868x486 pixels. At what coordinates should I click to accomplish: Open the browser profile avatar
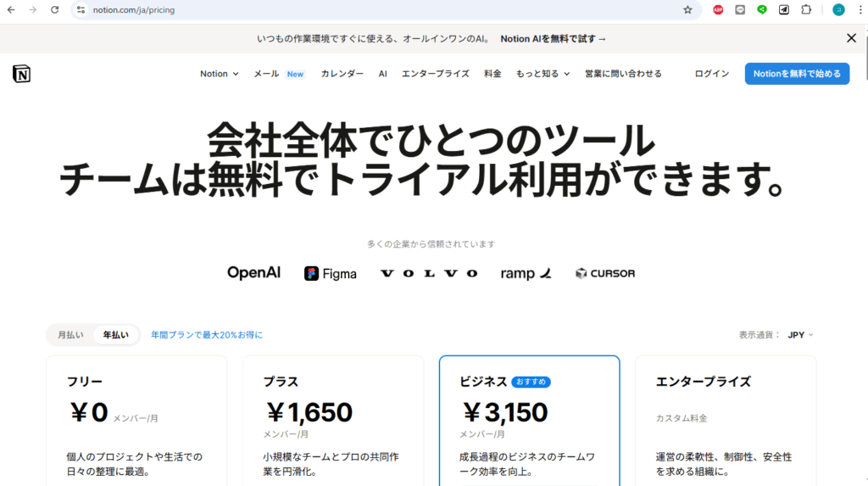pyautogui.click(x=838, y=10)
